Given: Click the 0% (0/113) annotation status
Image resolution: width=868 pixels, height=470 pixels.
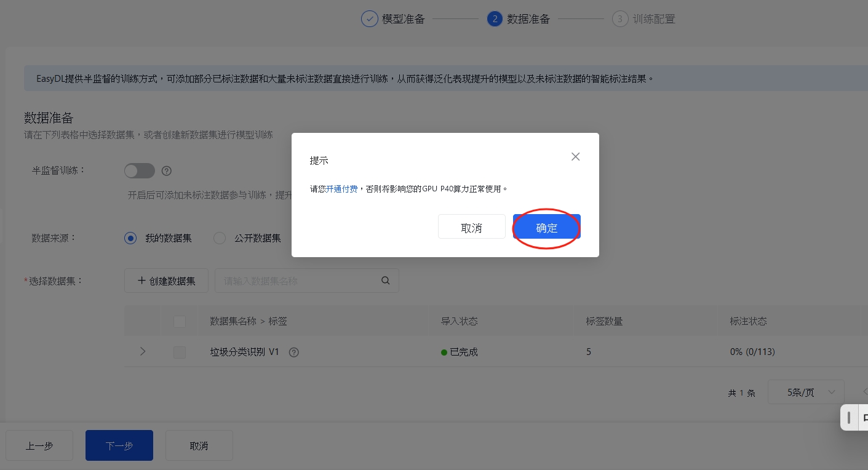Looking at the screenshot, I should point(752,352).
